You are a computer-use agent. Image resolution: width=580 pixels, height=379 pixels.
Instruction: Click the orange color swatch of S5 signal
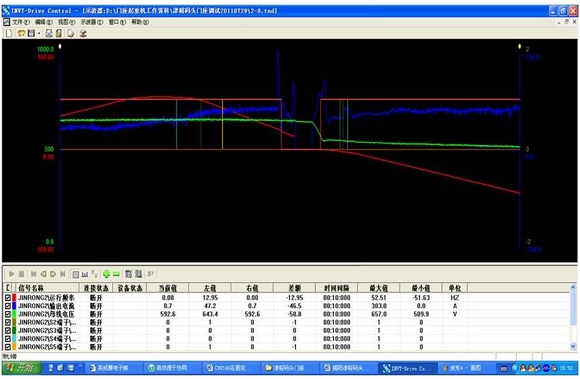tap(14, 347)
